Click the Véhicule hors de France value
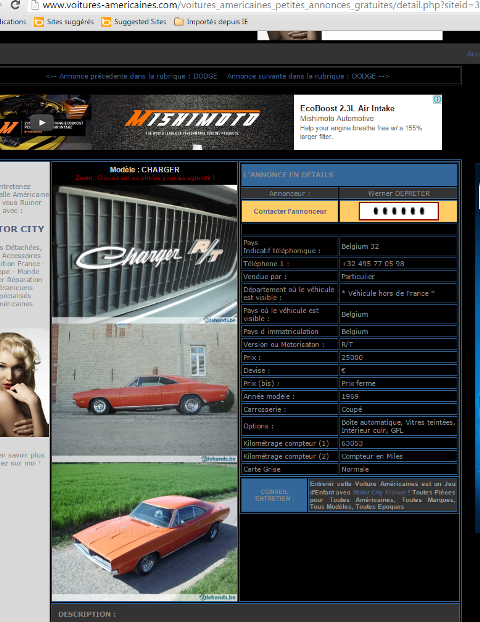Screen dimensions: 480x622 tap(388, 294)
